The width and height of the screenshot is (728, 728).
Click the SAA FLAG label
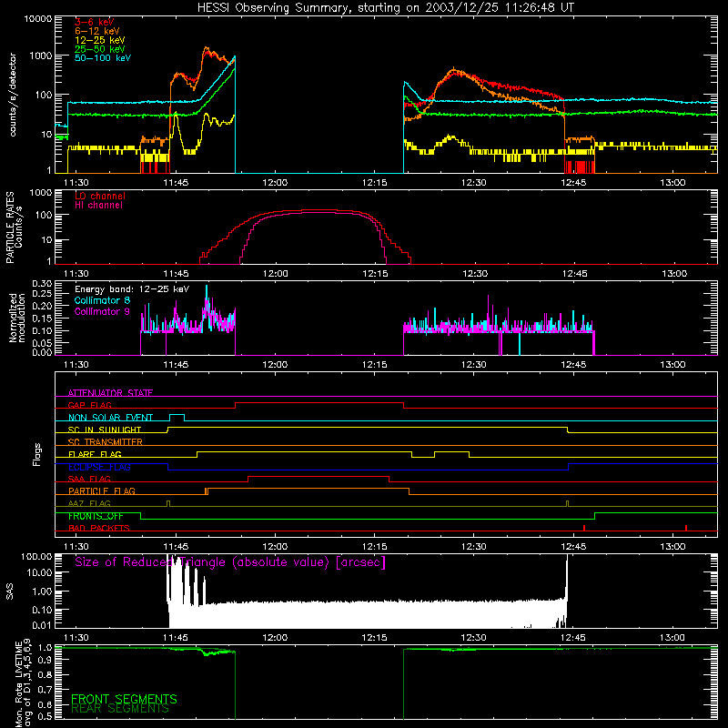[89, 479]
